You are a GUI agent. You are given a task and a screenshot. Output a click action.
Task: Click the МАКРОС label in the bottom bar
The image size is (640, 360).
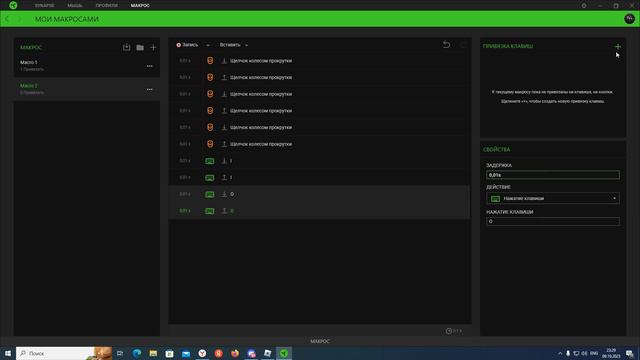point(320,341)
